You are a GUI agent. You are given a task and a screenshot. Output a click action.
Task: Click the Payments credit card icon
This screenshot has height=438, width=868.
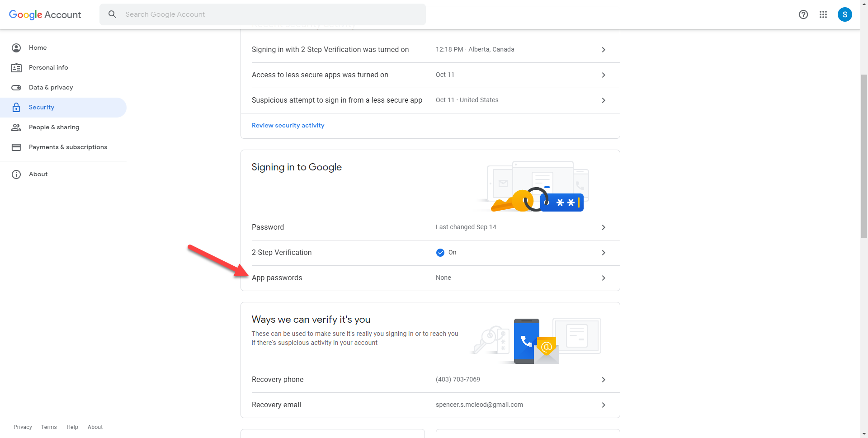[16, 147]
